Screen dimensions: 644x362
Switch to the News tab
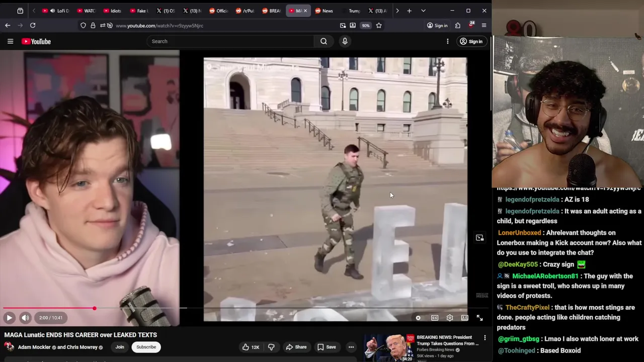coord(325,11)
